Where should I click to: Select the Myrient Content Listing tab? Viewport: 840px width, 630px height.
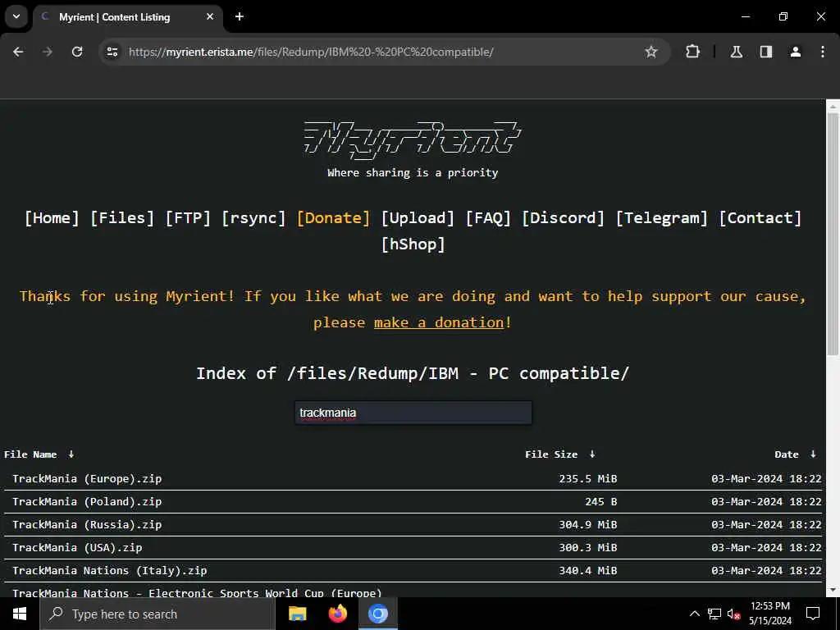coord(127,17)
